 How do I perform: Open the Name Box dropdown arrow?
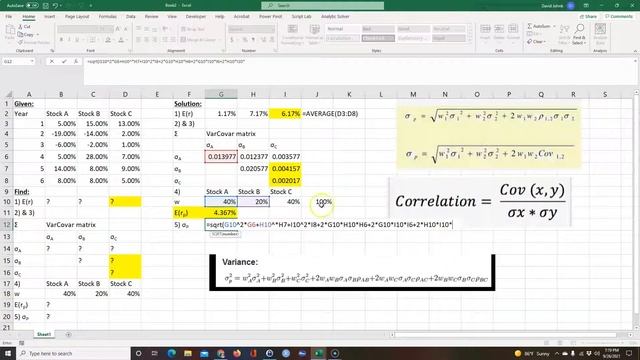(x=32, y=62)
